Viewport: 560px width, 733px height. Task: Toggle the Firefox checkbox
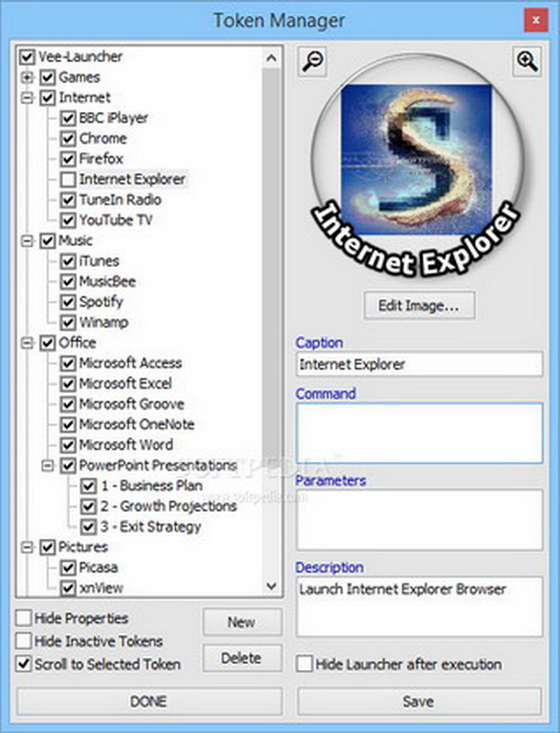coord(68,159)
